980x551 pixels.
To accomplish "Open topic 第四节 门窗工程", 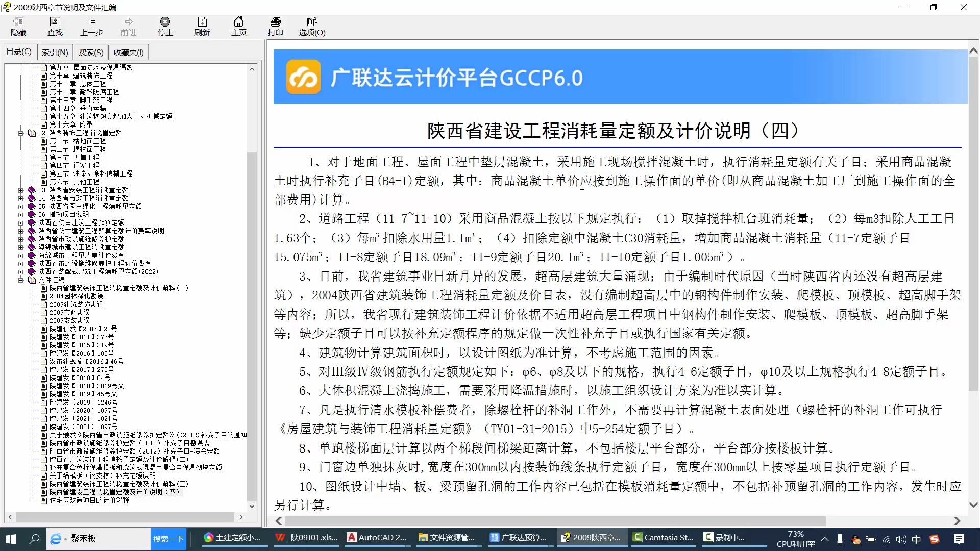I will click(x=74, y=165).
